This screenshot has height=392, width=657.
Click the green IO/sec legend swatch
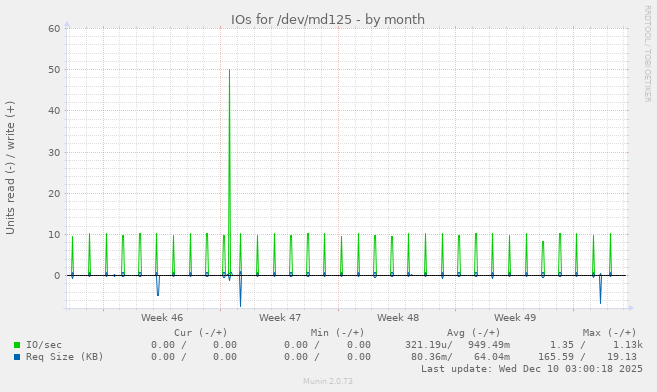17,345
